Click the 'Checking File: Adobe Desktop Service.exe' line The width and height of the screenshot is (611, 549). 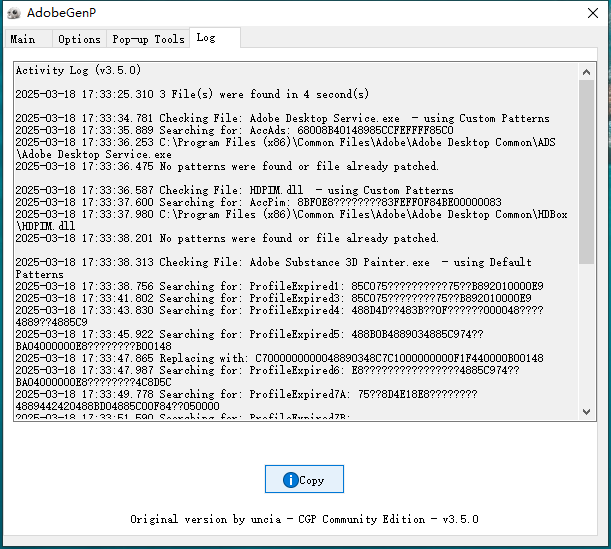click(x=283, y=118)
